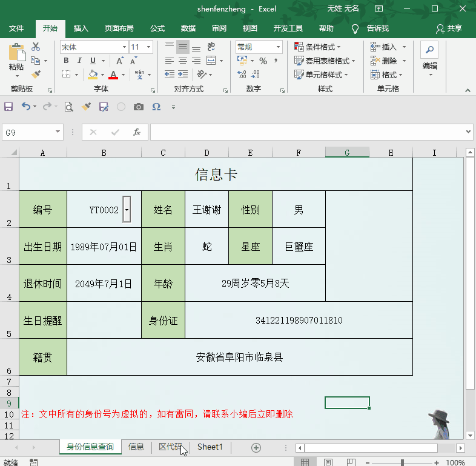476x466 pixels.
Task: Toggle middle vertical alignment
Action: click(183, 47)
